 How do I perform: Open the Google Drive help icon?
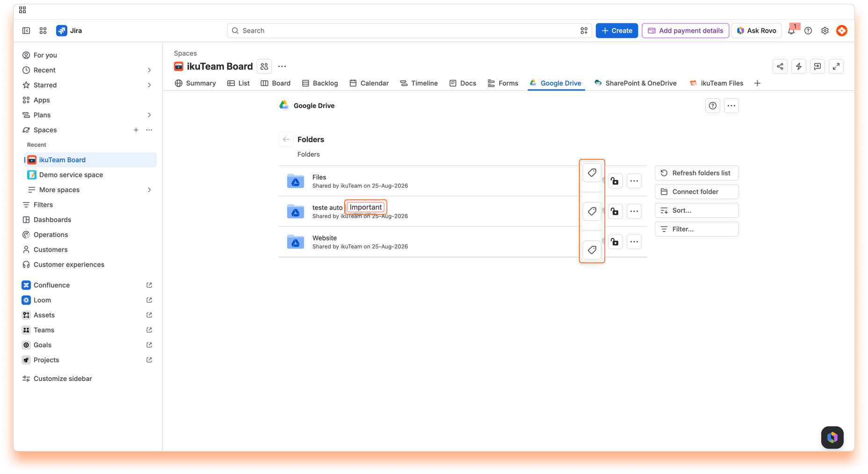712,106
